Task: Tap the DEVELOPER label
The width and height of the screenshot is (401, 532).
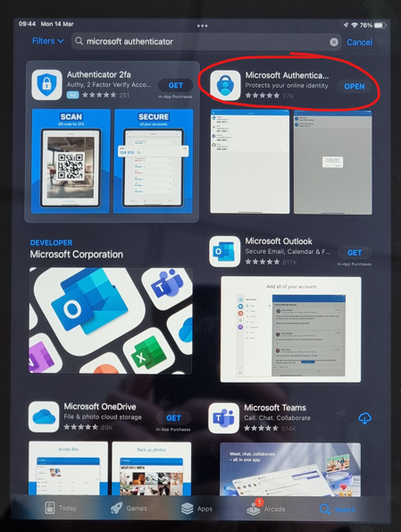Action: point(51,243)
